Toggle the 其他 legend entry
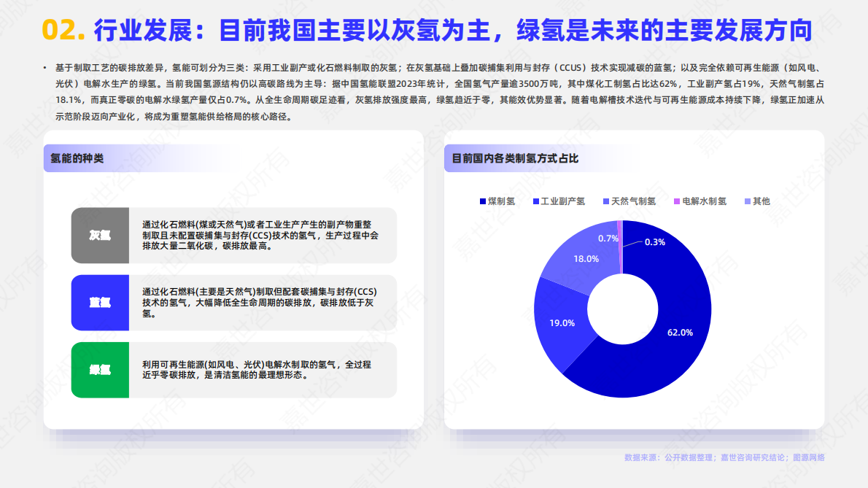 [761, 201]
